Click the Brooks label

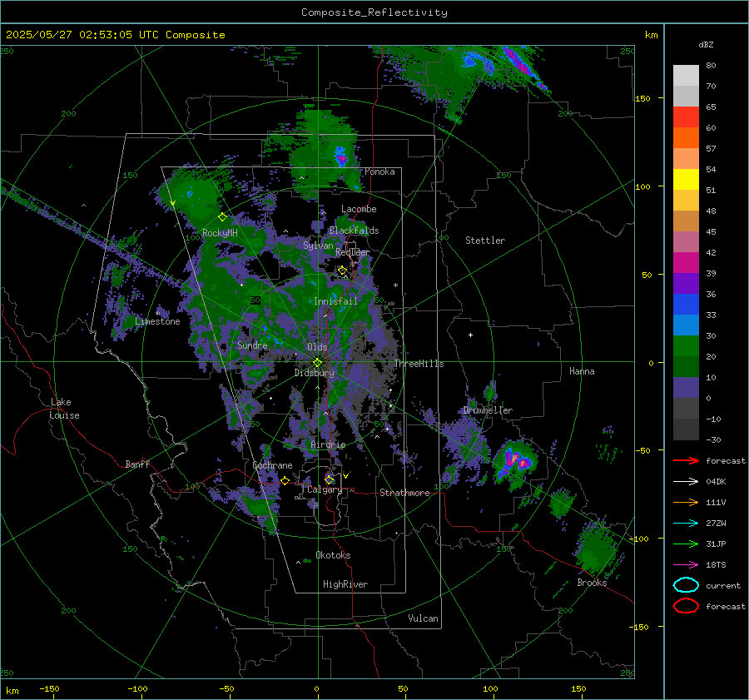(592, 583)
